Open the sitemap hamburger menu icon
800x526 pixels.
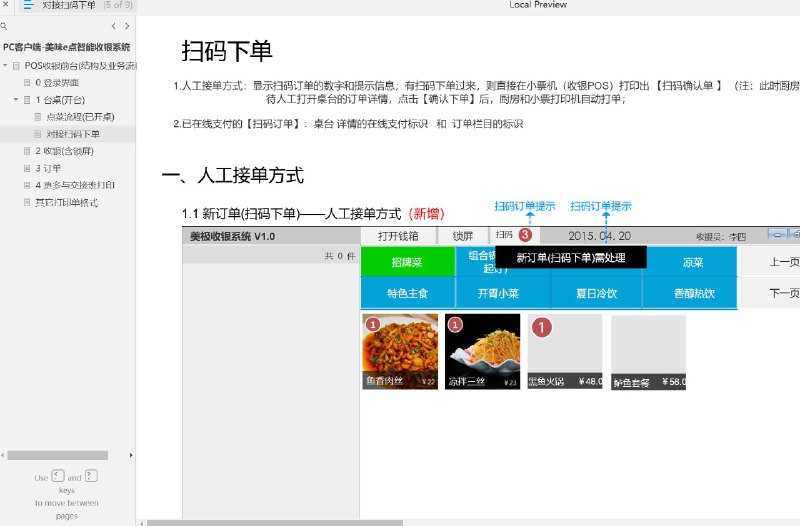(29, 5)
